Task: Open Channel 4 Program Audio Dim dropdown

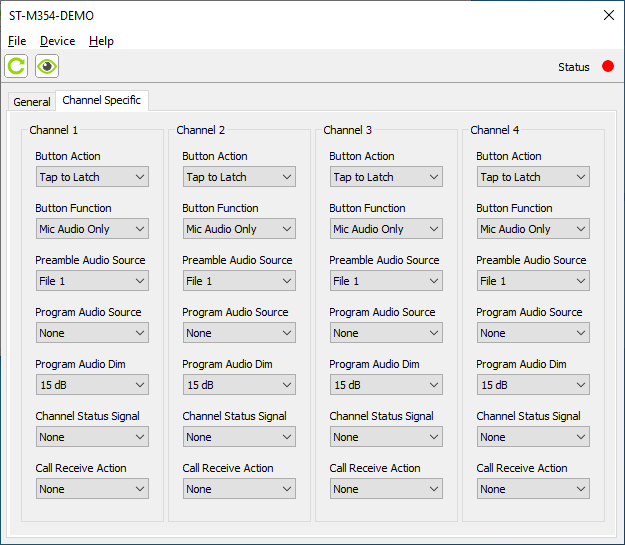Action: [x=533, y=385]
